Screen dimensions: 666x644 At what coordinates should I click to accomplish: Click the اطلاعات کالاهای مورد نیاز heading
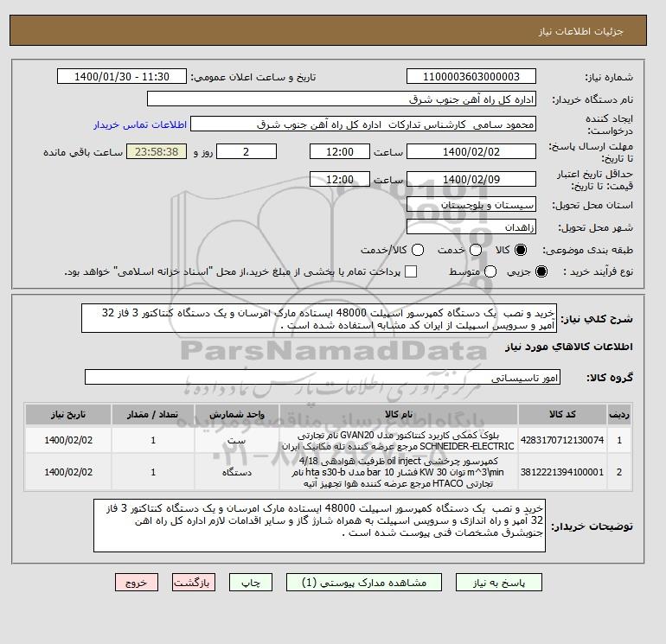569,347
